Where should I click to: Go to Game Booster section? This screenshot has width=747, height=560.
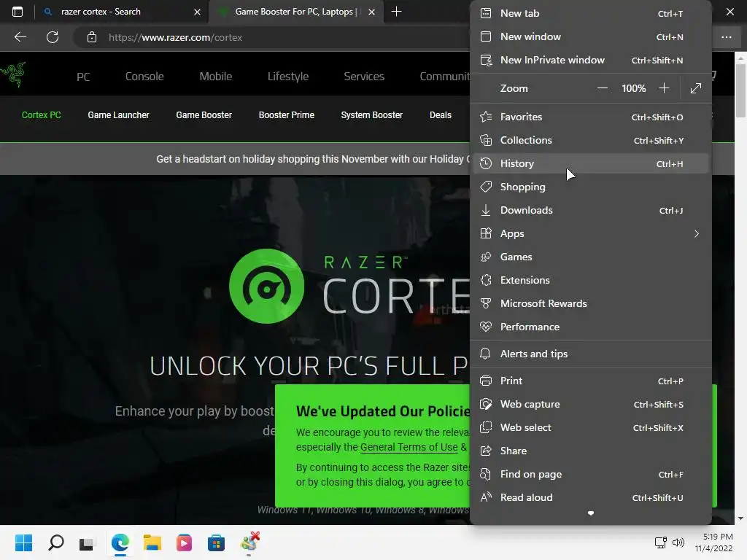point(204,114)
